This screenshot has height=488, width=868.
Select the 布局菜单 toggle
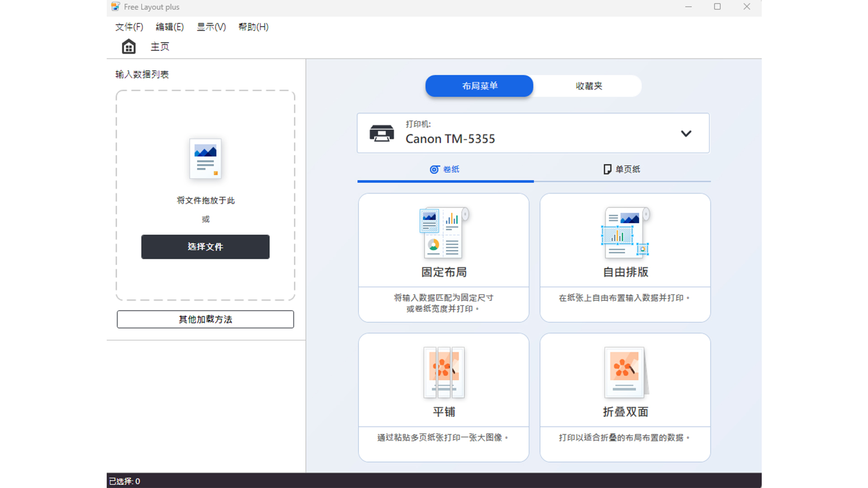(x=479, y=86)
